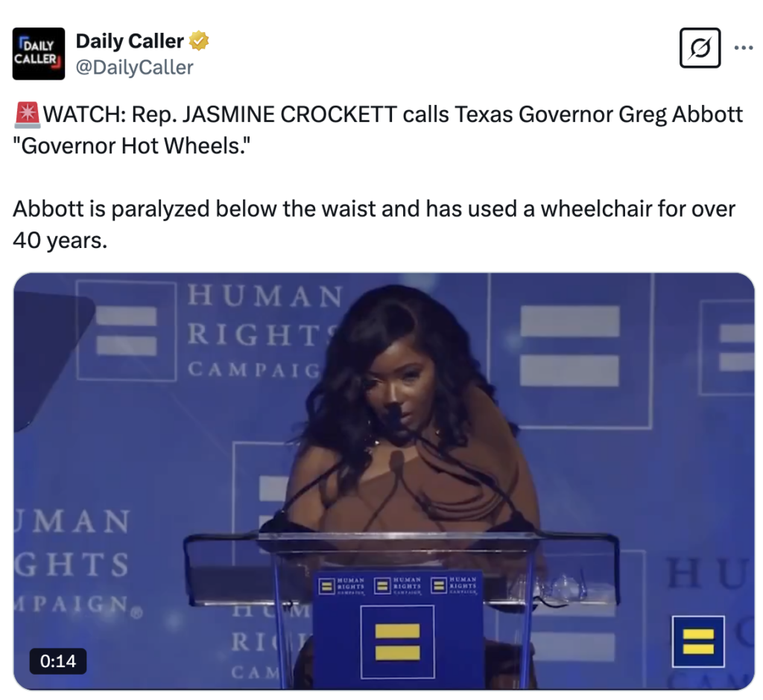Open the three-dot more options menu

click(744, 48)
